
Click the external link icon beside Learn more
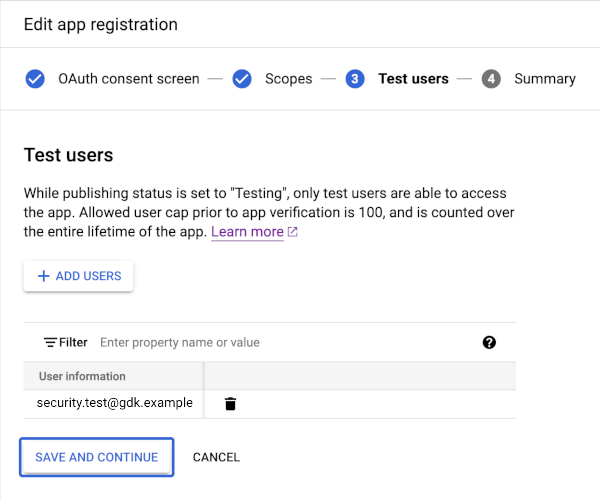(293, 232)
